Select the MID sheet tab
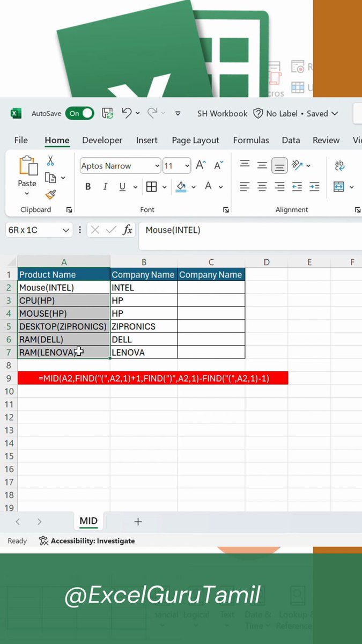Image resolution: width=362 pixels, height=644 pixels. (88, 521)
